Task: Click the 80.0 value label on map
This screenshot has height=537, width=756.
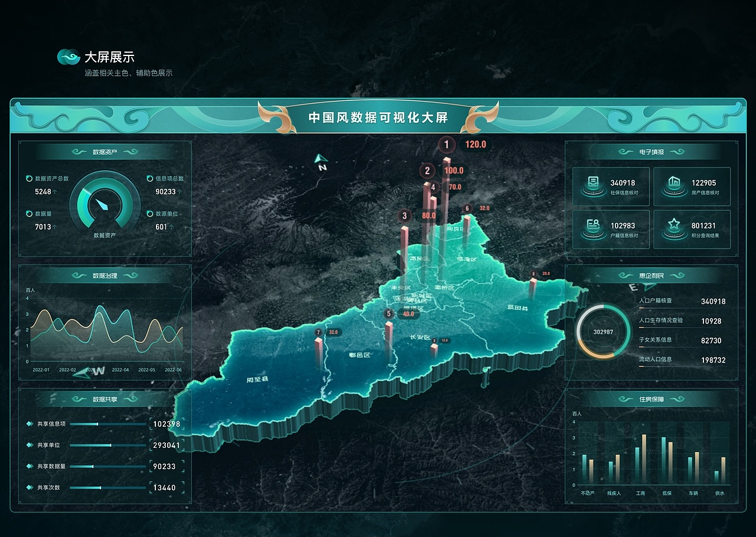Action: click(429, 216)
